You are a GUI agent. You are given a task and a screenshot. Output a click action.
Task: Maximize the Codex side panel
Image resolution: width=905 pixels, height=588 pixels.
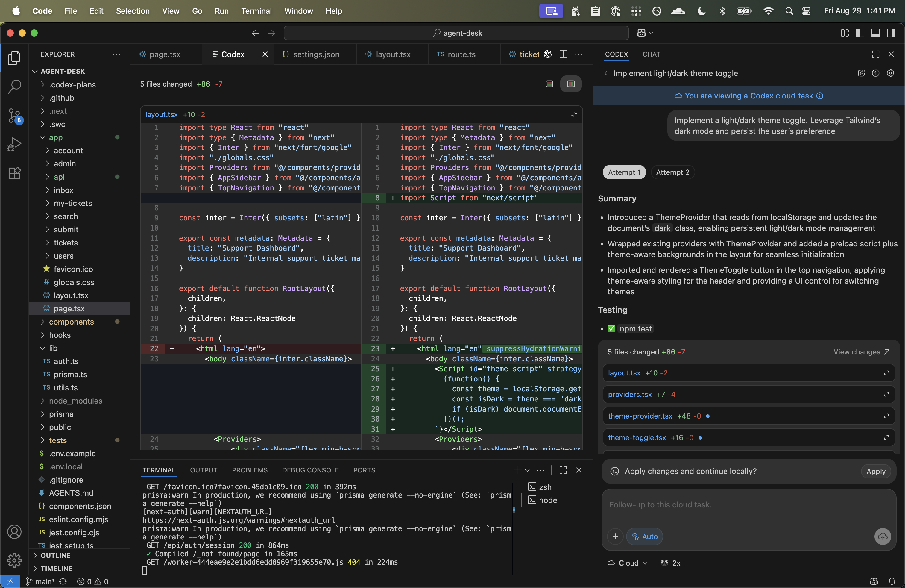pos(876,54)
